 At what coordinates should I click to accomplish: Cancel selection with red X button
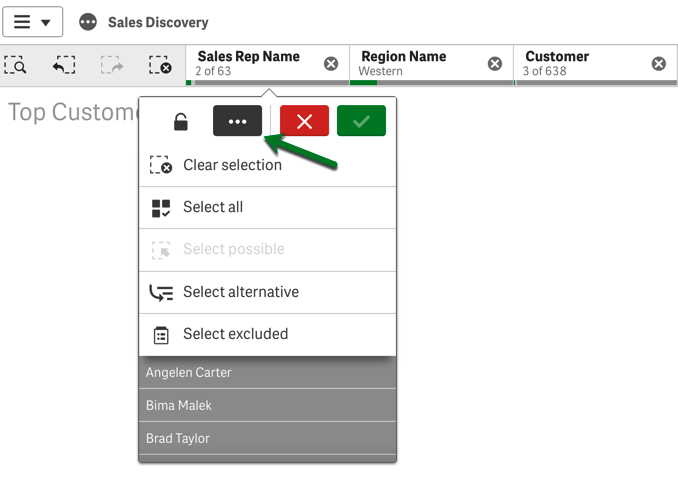pos(304,121)
